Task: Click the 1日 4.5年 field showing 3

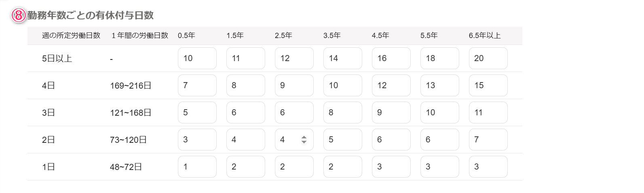Action: pyautogui.click(x=391, y=167)
